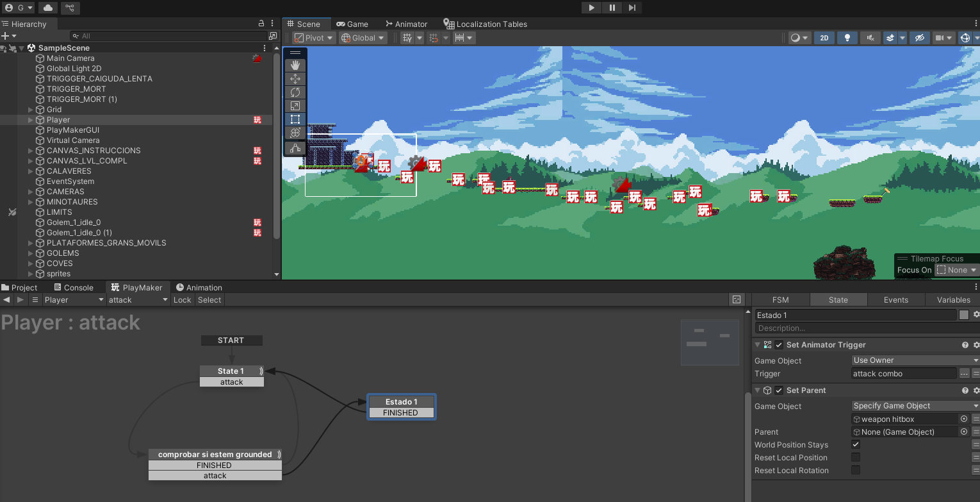Expand the MINOTAURES hierarchy item

pos(31,202)
